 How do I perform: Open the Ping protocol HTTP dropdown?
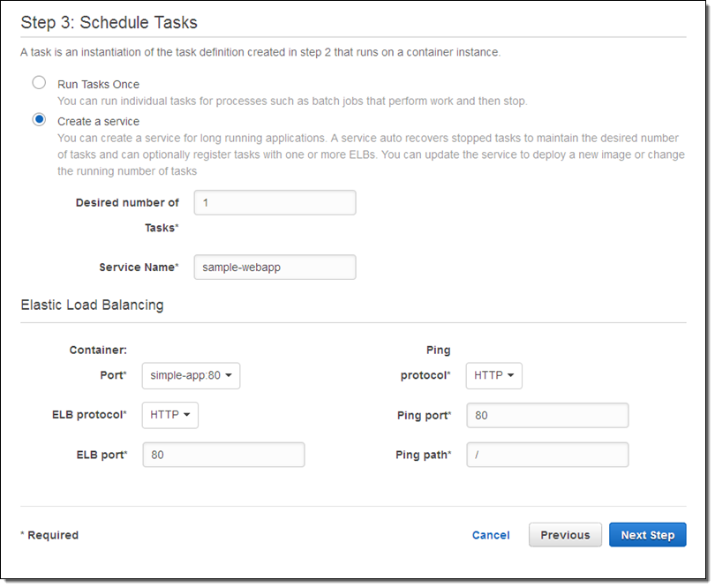[493, 376]
